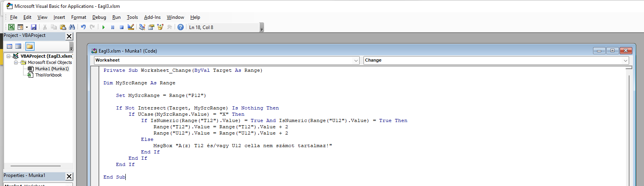Viewport: 644px width, 186px height.
Task: Click the Paste clipboard icon
Action: [x=63, y=27]
